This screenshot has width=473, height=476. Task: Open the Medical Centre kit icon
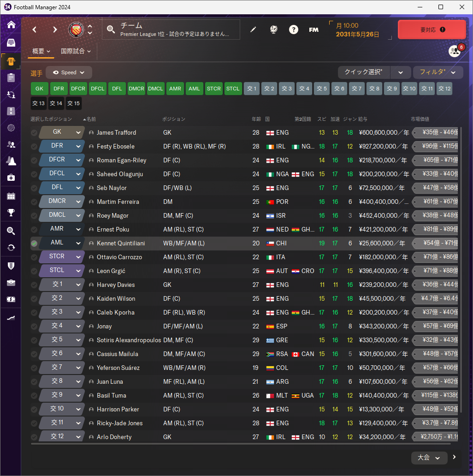pyautogui.click(x=11, y=178)
